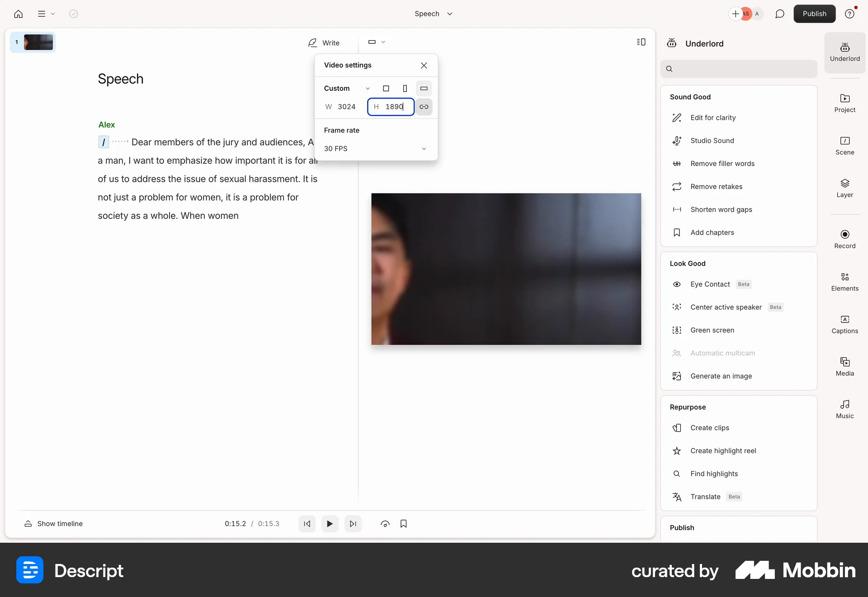Open the Captions panel
Image resolution: width=868 pixels, height=597 pixels.
844,323
